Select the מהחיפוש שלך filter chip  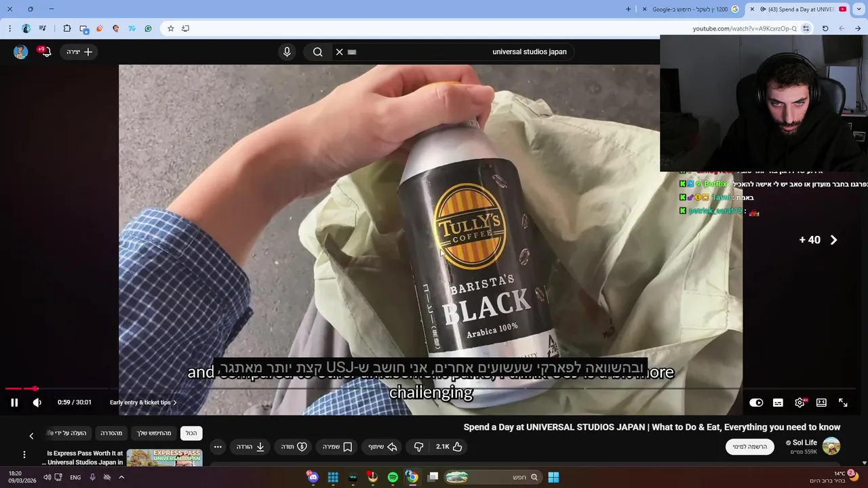[154, 433]
